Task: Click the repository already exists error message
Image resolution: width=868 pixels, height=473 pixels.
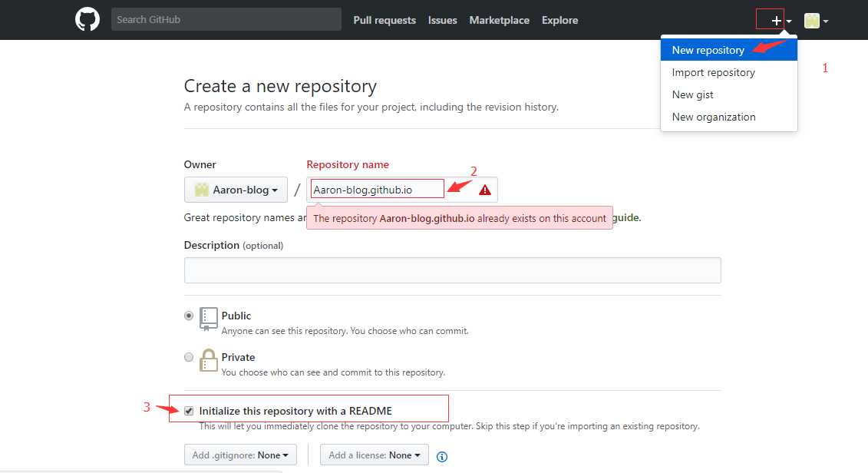Action: click(460, 218)
